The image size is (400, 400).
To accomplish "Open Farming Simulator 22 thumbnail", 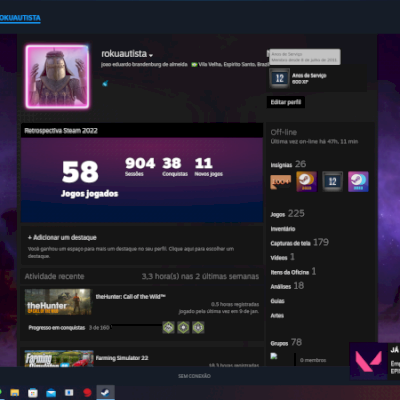I will [59, 358].
